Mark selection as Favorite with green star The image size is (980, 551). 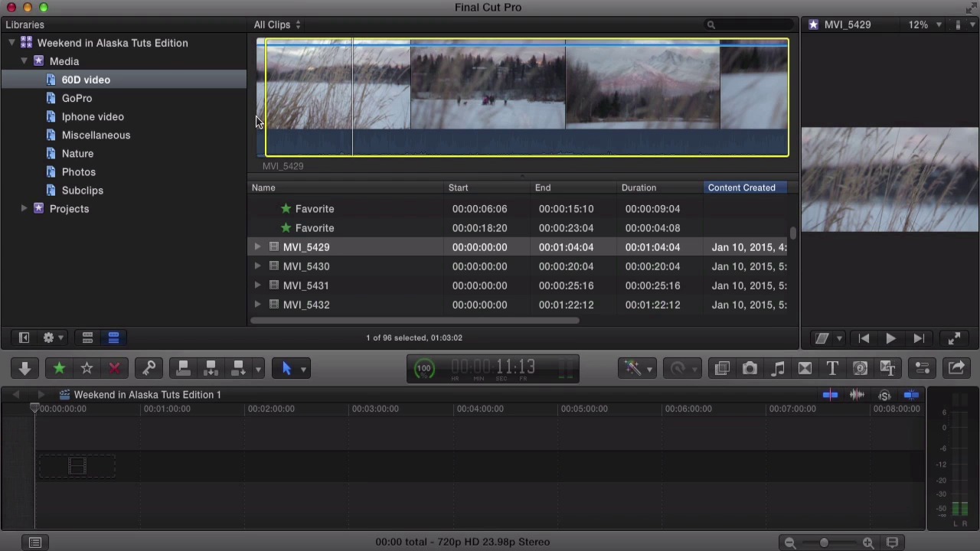pos(59,369)
